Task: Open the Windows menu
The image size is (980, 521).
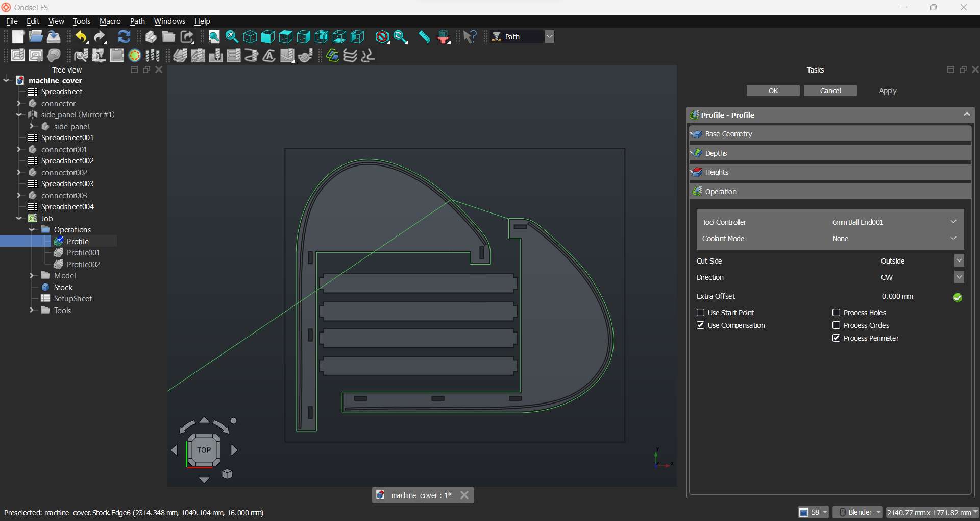Action: pyautogui.click(x=169, y=21)
